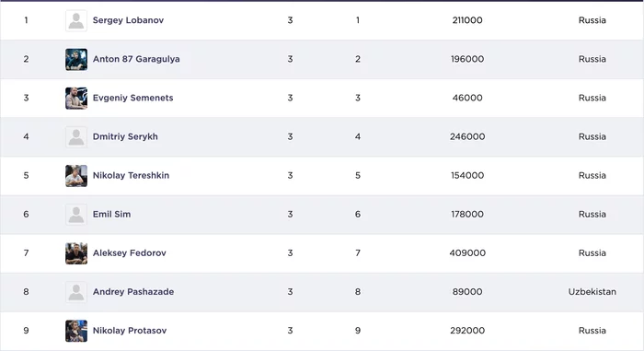Click Anton 87 Garagulya's profile photo
Screen dimensions: 644x351
pyautogui.click(x=76, y=59)
